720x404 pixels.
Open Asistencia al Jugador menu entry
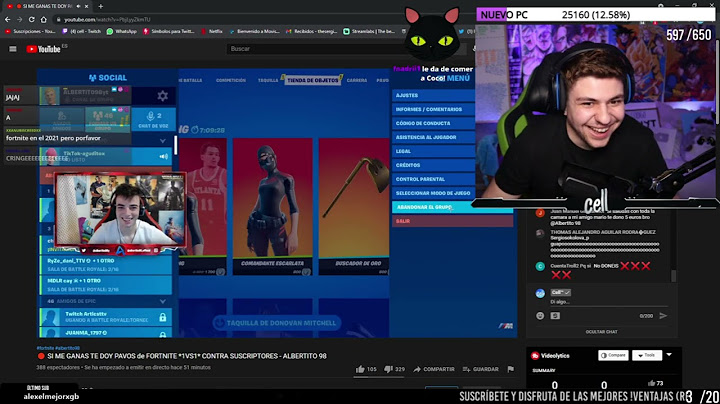coord(433,137)
